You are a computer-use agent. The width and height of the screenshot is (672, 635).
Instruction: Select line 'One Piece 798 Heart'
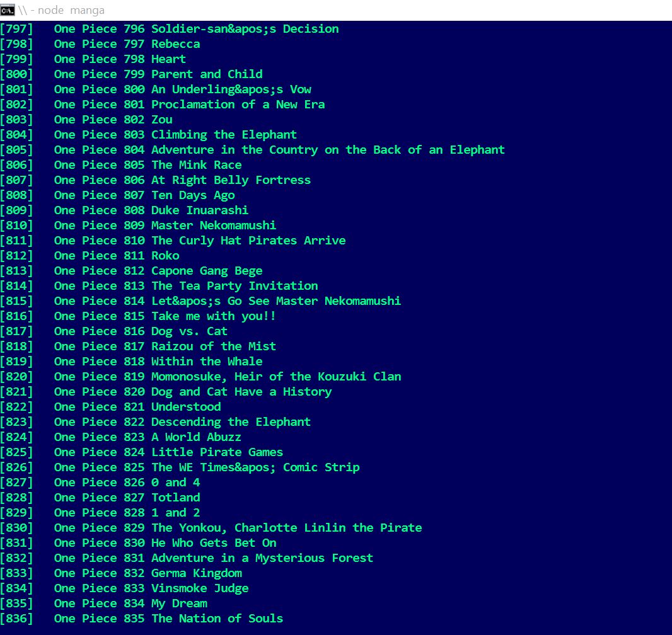coord(120,59)
